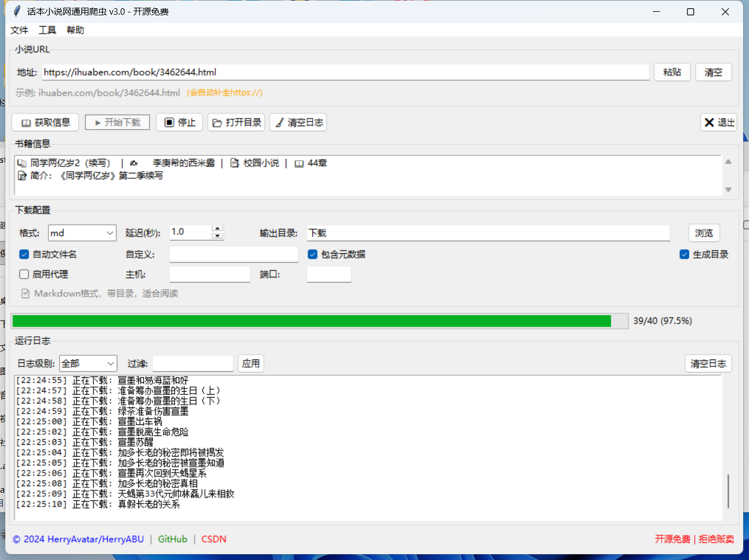Enable the 启用代理 checkbox
Screen dimensions: 749x560
pyautogui.click(x=44, y=274)
